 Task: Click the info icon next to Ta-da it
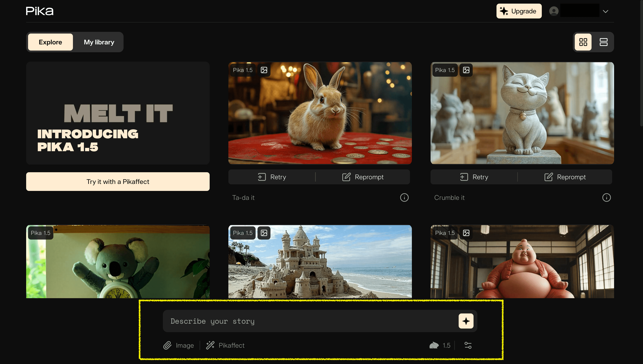[403, 197]
